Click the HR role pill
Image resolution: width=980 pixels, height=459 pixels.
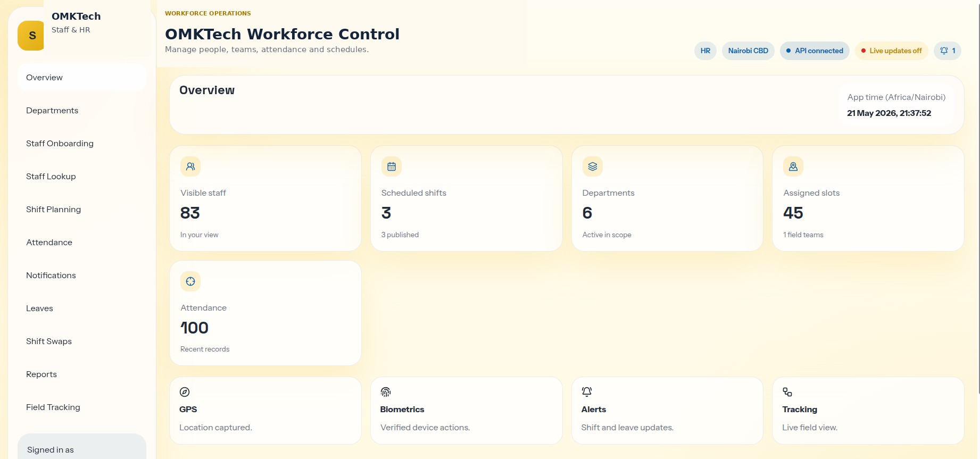(705, 51)
